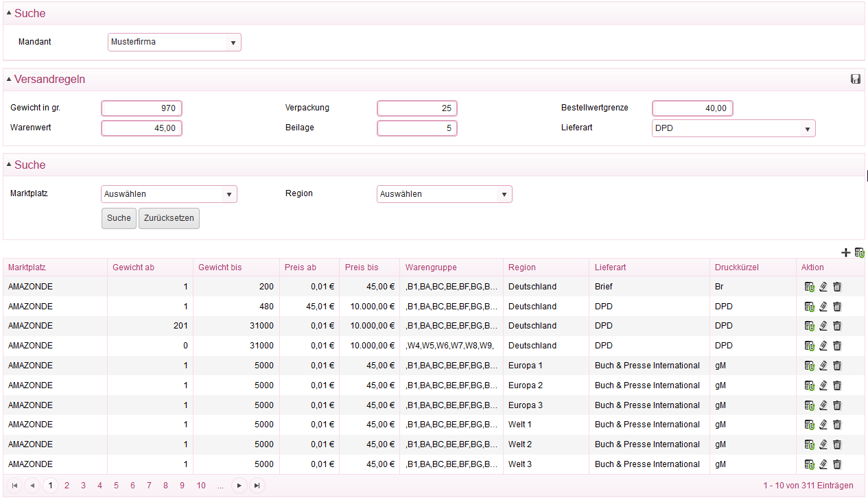868x500 pixels.
Task: Click the Beilage input field
Action: click(417, 128)
